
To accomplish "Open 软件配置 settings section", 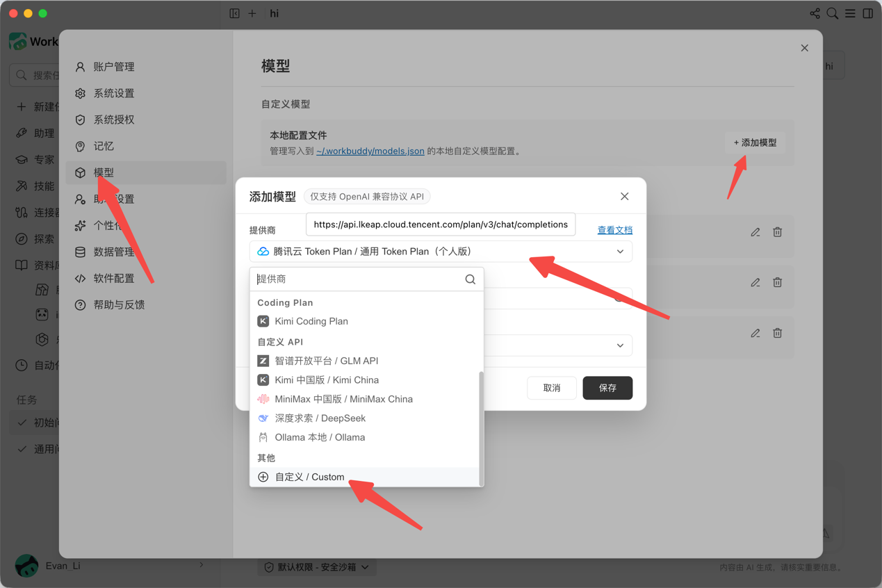I will click(x=146, y=278).
